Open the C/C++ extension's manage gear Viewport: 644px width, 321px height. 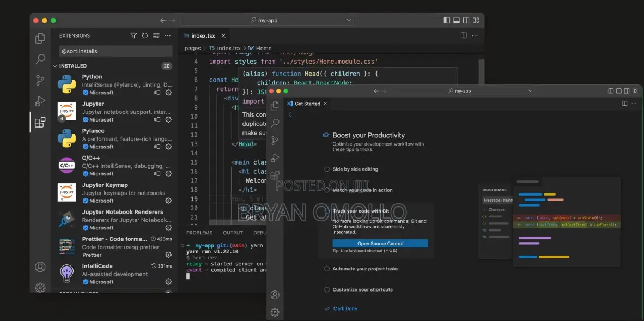pos(168,173)
